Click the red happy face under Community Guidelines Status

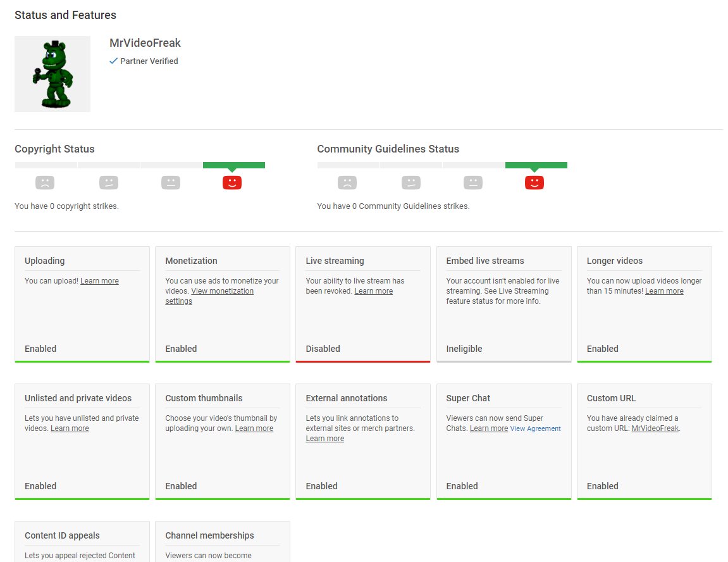pyautogui.click(x=534, y=182)
